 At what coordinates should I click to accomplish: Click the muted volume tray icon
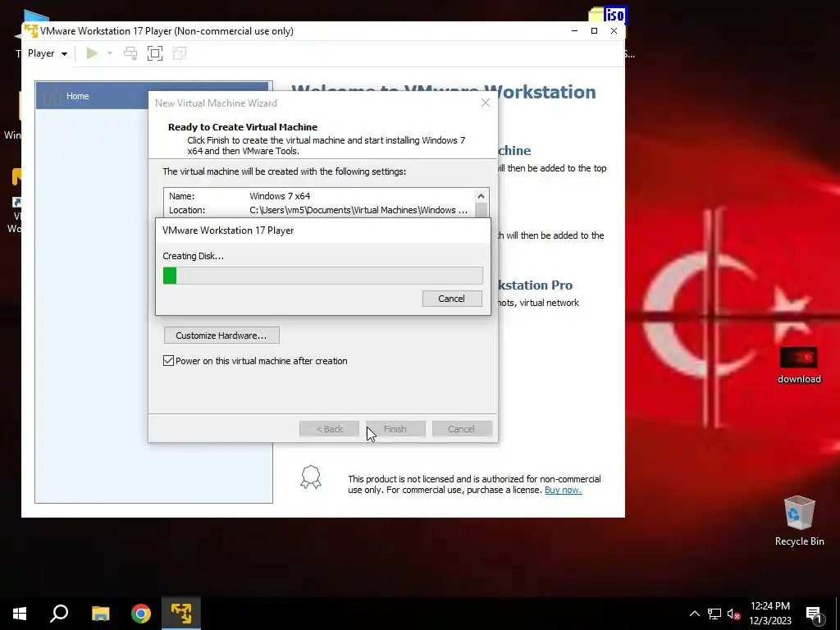(733, 614)
